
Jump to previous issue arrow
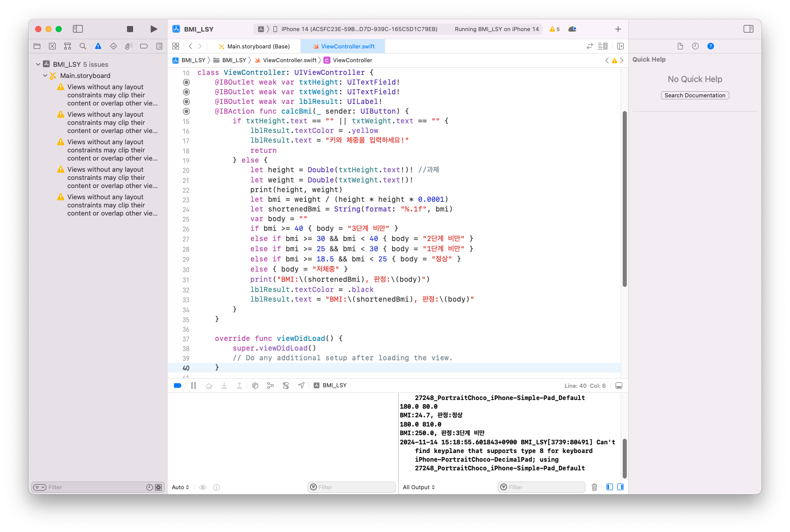tap(607, 60)
